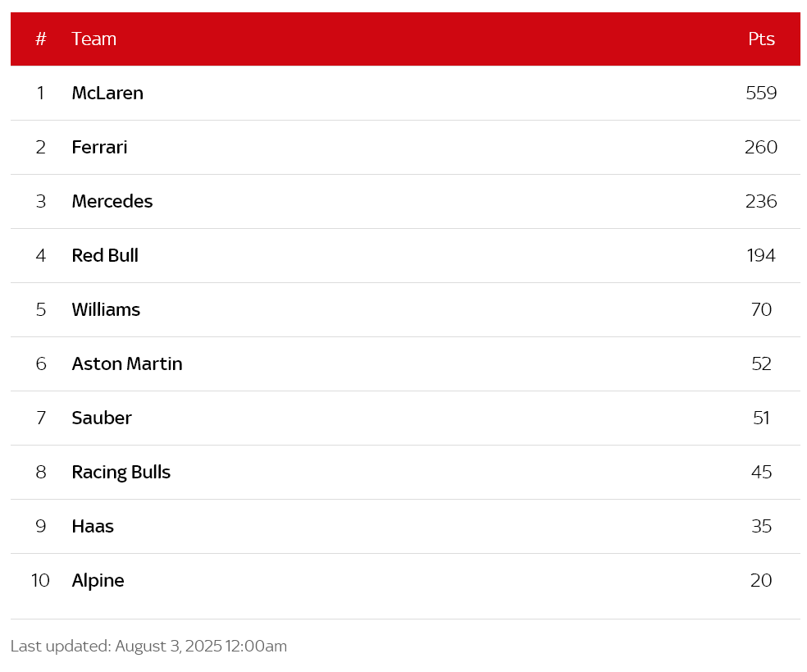Image resolution: width=807 pixels, height=672 pixels.
Task: Select the Racing Bulls team name
Action: point(121,472)
